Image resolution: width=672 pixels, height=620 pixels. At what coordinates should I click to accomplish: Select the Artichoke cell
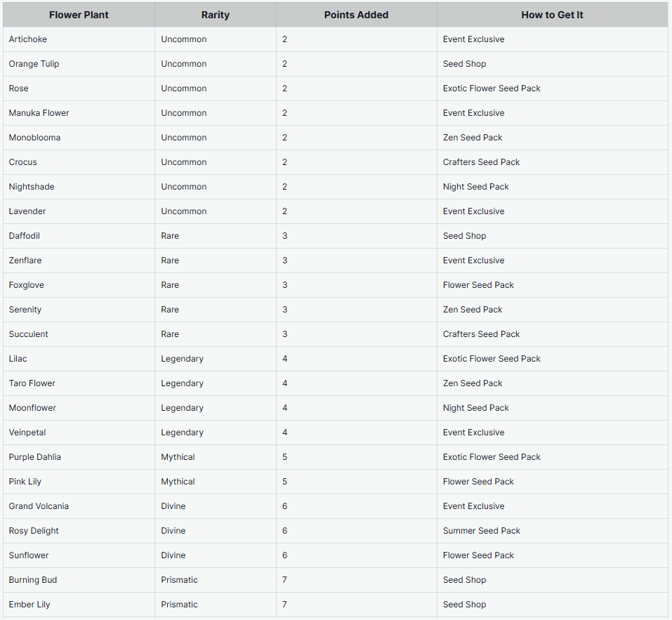[28, 39]
